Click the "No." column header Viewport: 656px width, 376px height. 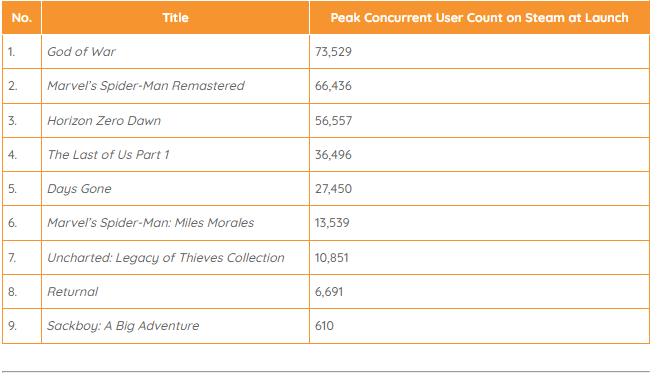(x=22, y=18)
